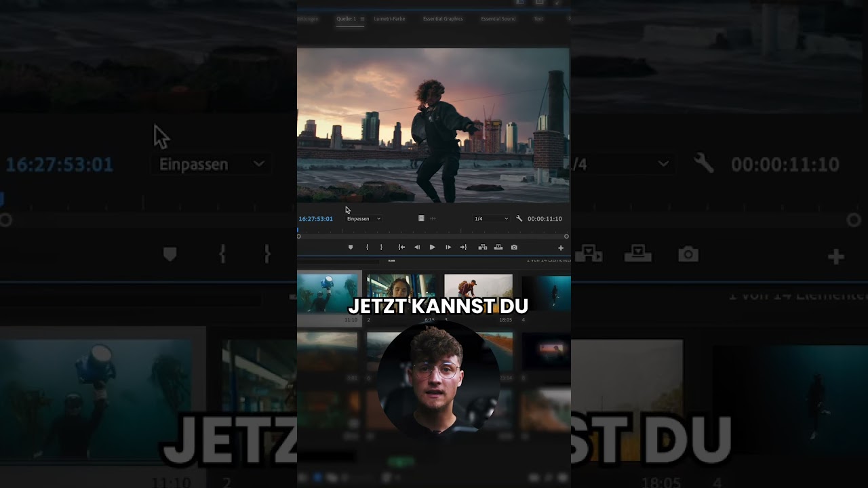Jump to the In point

click(x=401, y=247)
